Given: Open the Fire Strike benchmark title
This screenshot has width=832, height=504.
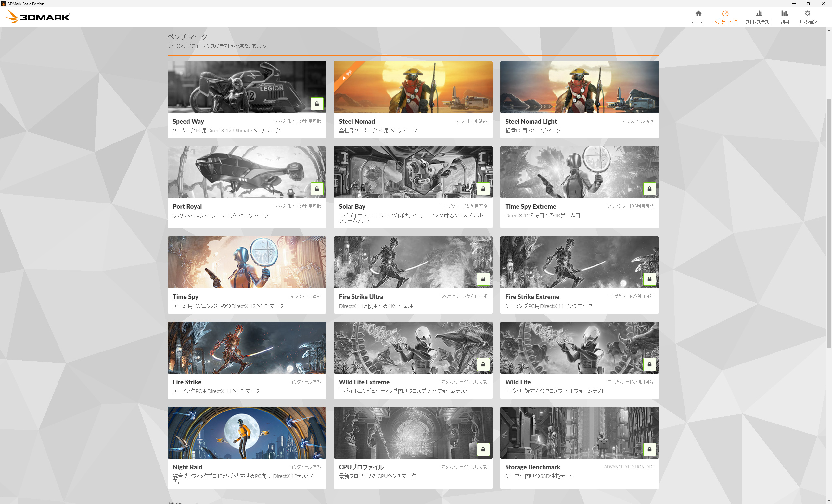Looking at the screenshot, I should coord(187,382).
